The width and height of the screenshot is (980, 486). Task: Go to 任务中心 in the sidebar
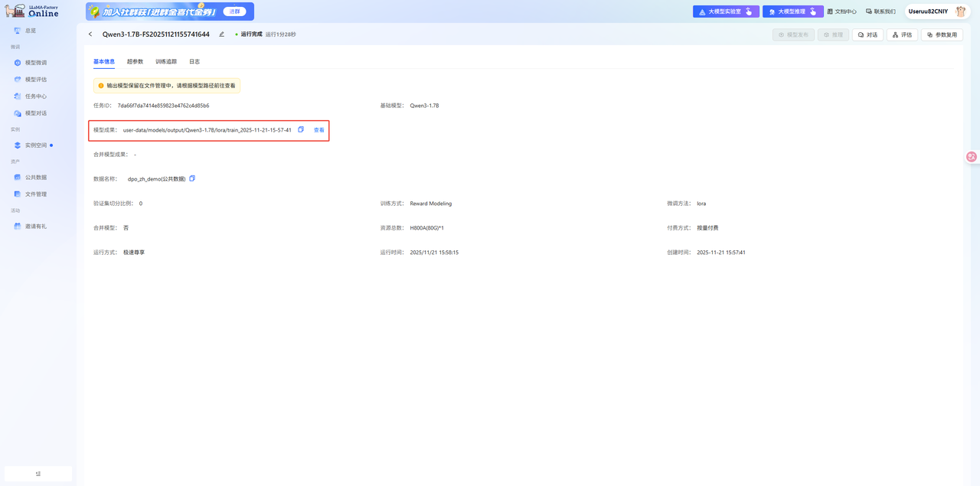click(35, 96)
